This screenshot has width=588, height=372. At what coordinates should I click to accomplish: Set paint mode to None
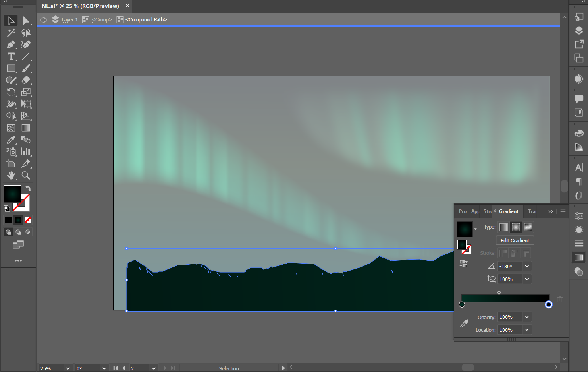point(28,220)
